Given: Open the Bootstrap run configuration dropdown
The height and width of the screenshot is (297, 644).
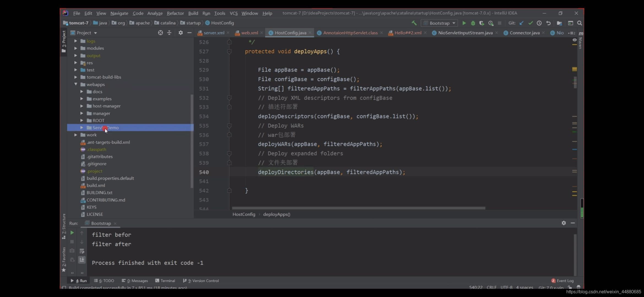Looking at the screenshot, I should coord(440,23).
